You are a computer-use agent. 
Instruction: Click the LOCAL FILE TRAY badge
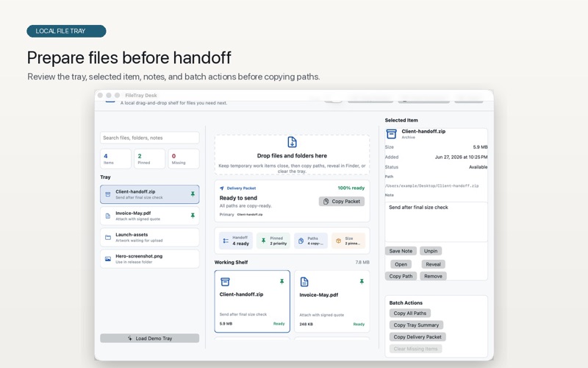point(66,31)
